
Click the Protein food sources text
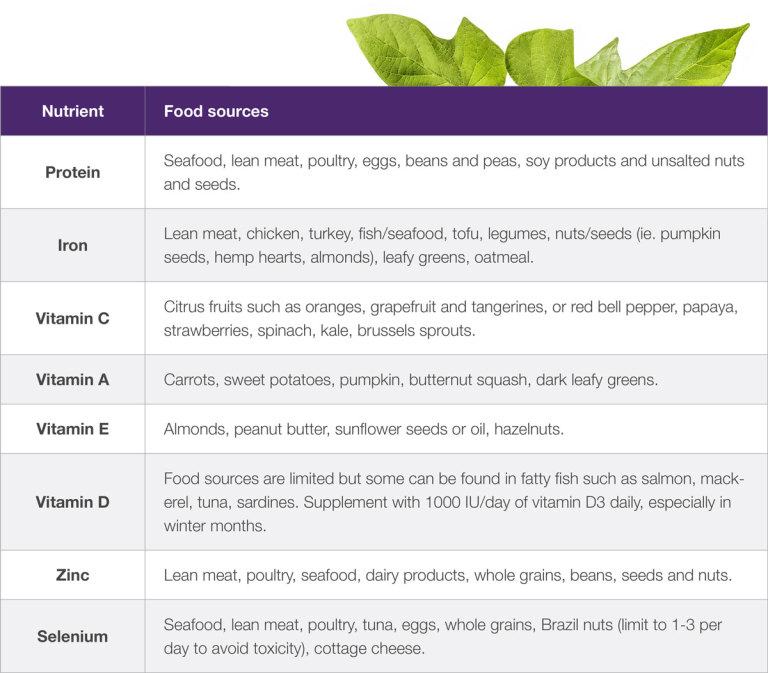tap(454, 172)
